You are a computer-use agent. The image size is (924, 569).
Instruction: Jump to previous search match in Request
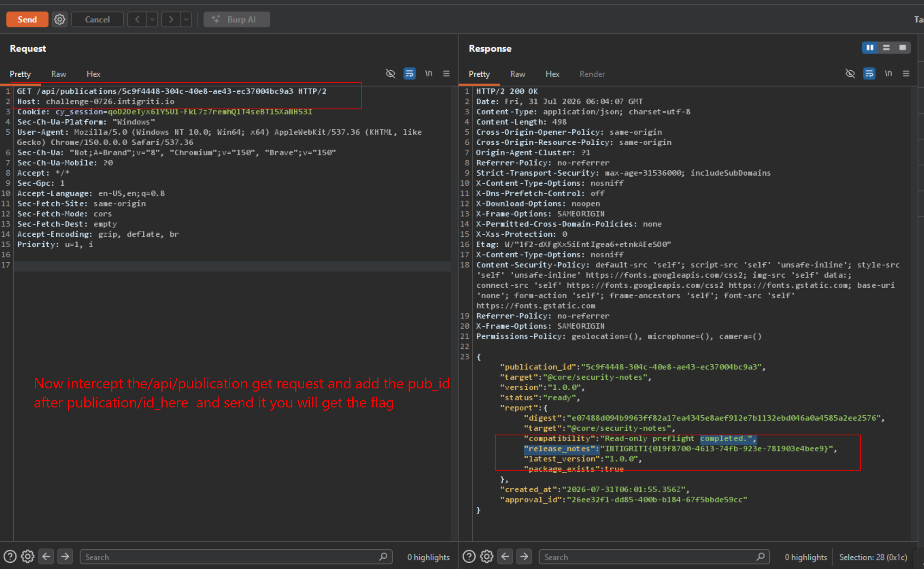tap(46, 557)
